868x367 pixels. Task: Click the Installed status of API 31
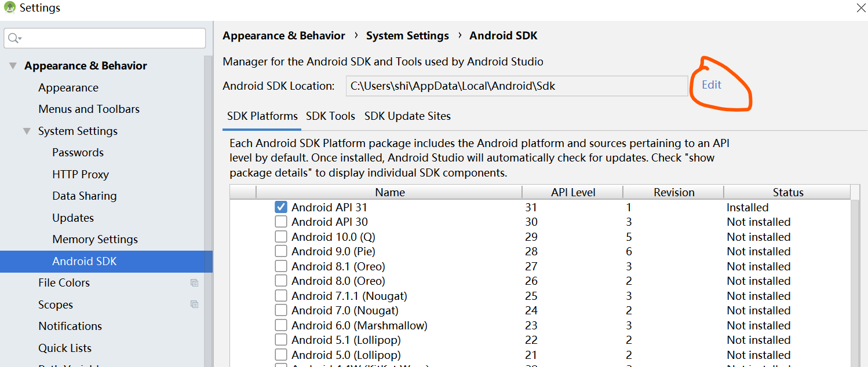(x=747, y=207)
